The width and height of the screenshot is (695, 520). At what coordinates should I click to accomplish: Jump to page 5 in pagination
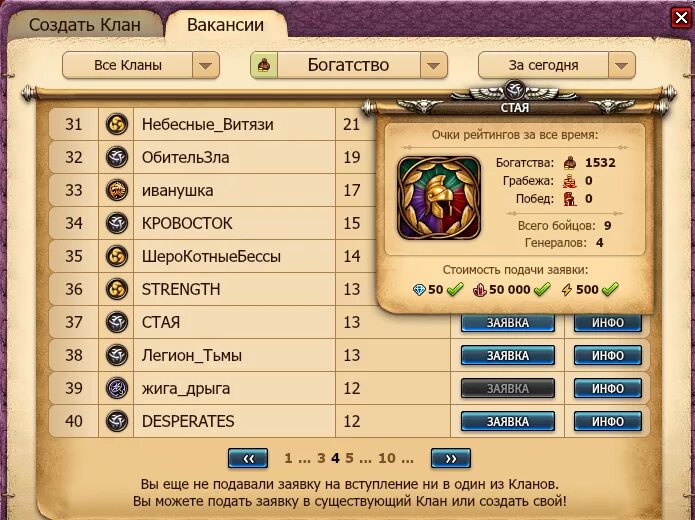pos(349,458)
